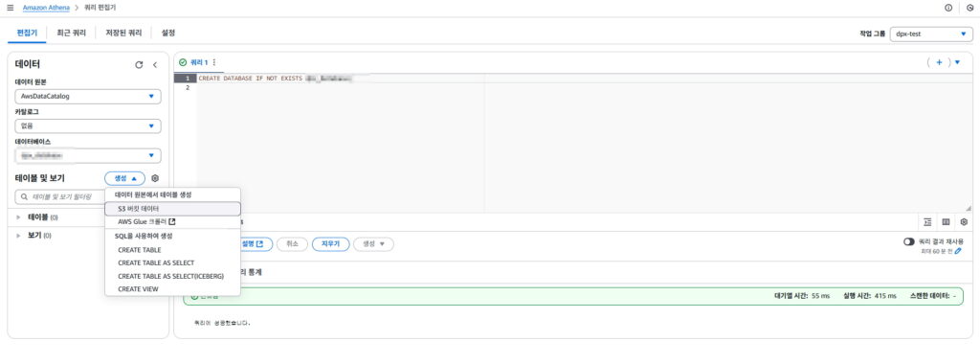Click line number 2 in the editor gutter
980x364 pixels.
pyautogui.click(x=187, y=87)
